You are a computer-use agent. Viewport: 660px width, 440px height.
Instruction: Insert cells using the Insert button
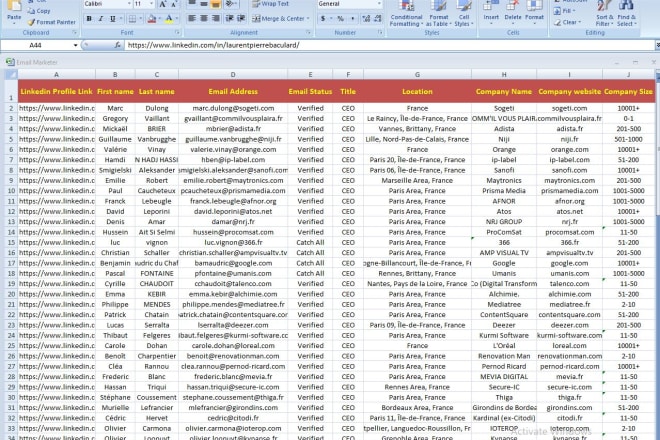[x=491, y=13]
